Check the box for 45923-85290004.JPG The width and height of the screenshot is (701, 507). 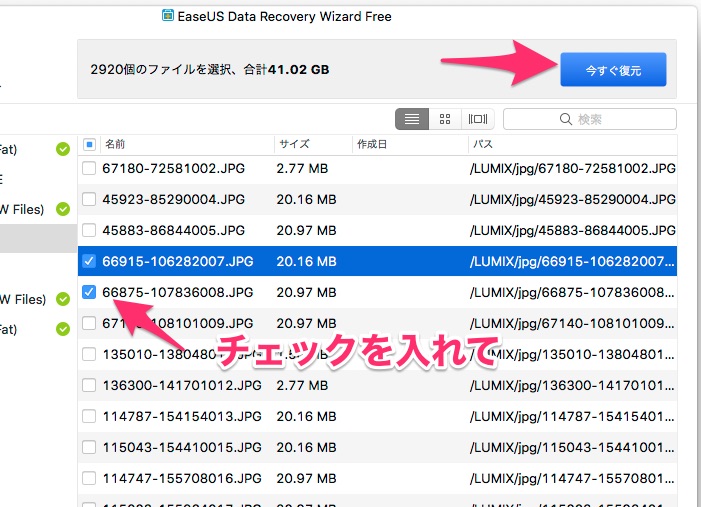pyautogui.click(x=90, y=199)
